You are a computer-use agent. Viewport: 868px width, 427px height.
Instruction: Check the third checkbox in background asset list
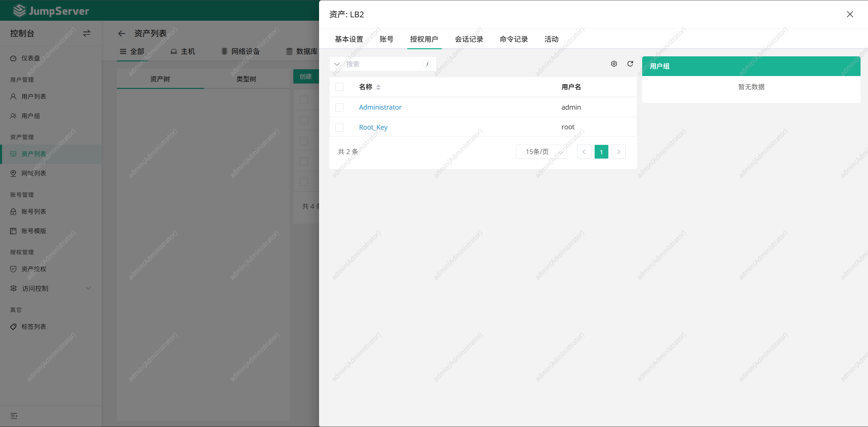click(304, 141)
